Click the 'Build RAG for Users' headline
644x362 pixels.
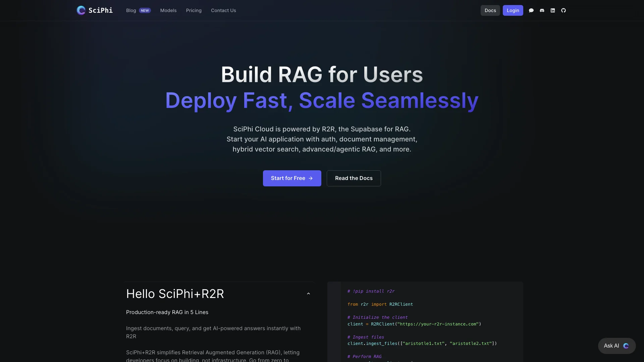pos(322,74)
